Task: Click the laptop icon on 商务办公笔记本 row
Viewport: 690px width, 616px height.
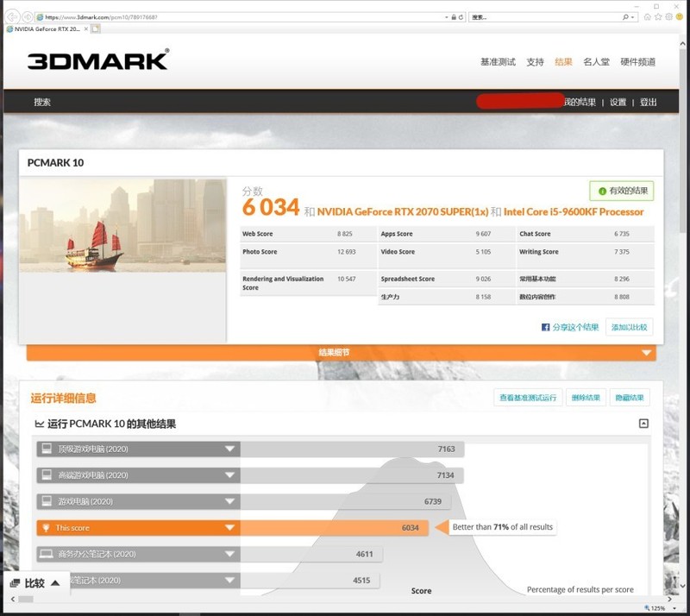Action: coord(47,554)
